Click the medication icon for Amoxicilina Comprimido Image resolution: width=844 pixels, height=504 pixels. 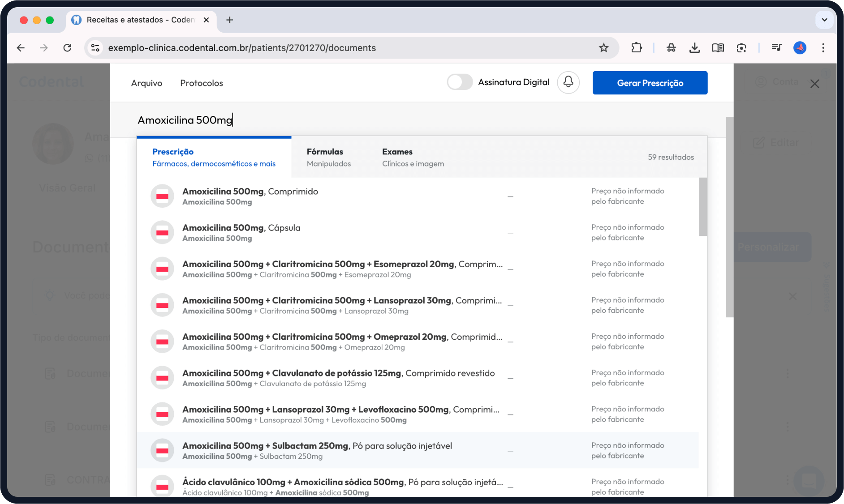coord(162,196)
